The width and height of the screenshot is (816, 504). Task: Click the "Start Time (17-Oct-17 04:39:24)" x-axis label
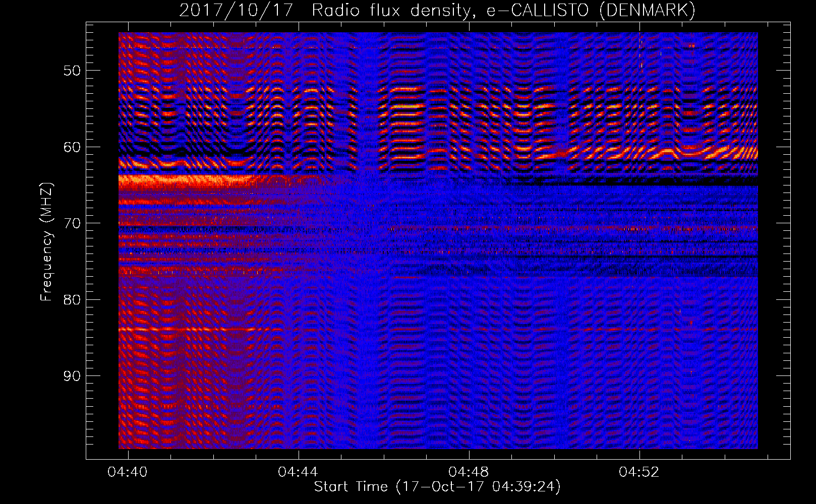coord(437,486)
